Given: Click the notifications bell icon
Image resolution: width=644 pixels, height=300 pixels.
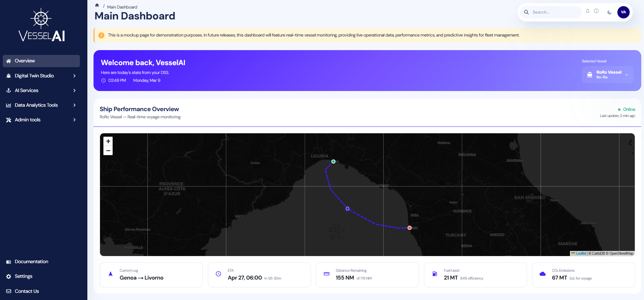Looking at the screenshot, I should (x=588, y=11).
